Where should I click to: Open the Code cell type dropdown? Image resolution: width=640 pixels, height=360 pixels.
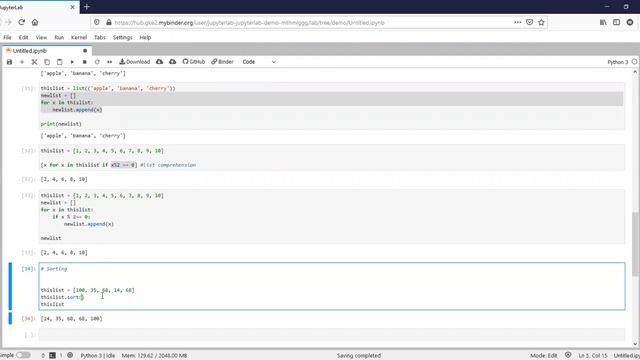point(259,62)
